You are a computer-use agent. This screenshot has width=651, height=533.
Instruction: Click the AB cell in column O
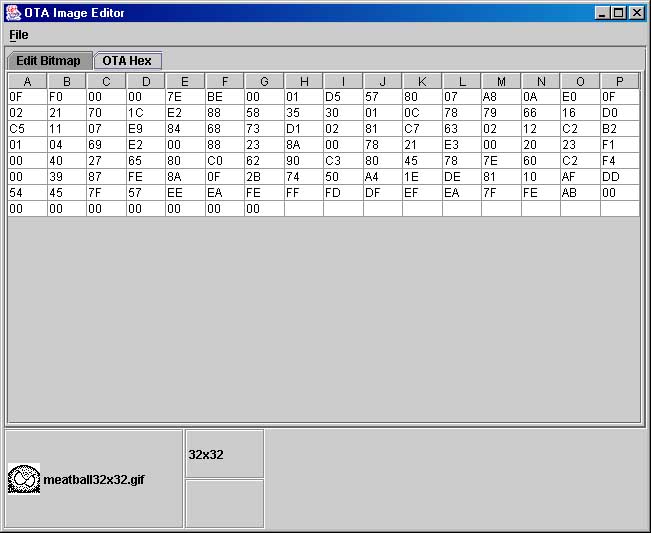(580, 193)
